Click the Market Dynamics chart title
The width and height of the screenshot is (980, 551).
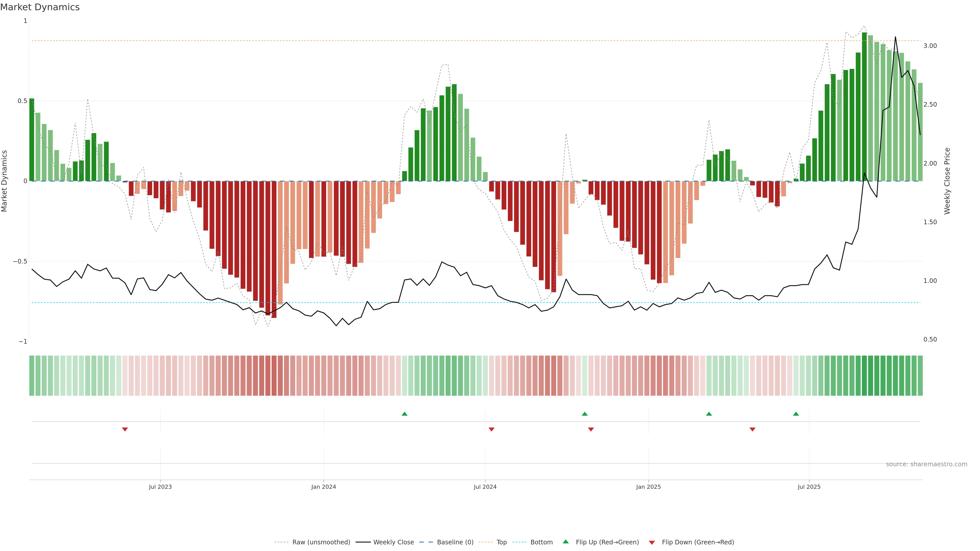point(40,7)
